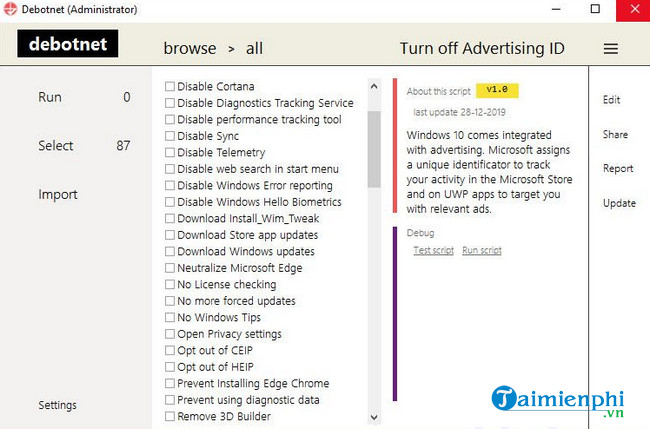The height and width of the screenshot is (429, 650).
Task: Check the Disable Cortana checkbox
Action: 170,87
